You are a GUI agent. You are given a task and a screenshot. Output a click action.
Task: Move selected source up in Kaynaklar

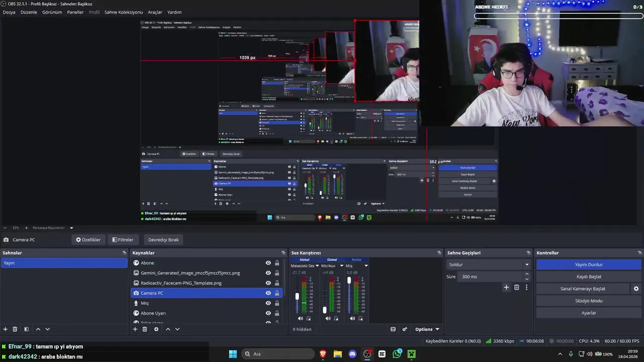tap(168, 329)
